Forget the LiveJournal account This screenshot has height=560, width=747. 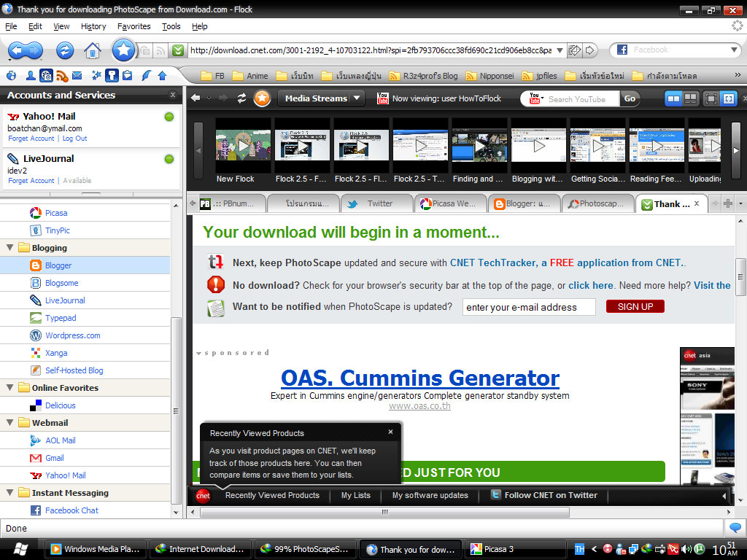[x=31, y=181]
